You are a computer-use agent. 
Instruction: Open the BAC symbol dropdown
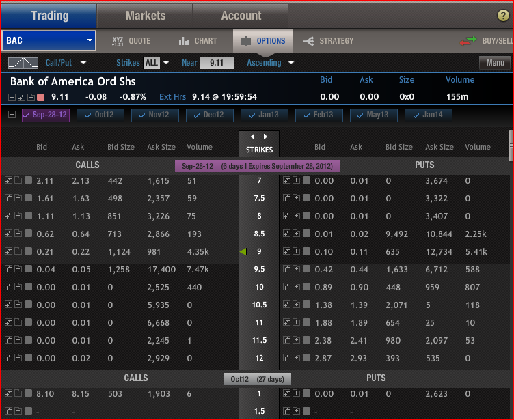tap(90, 40)
